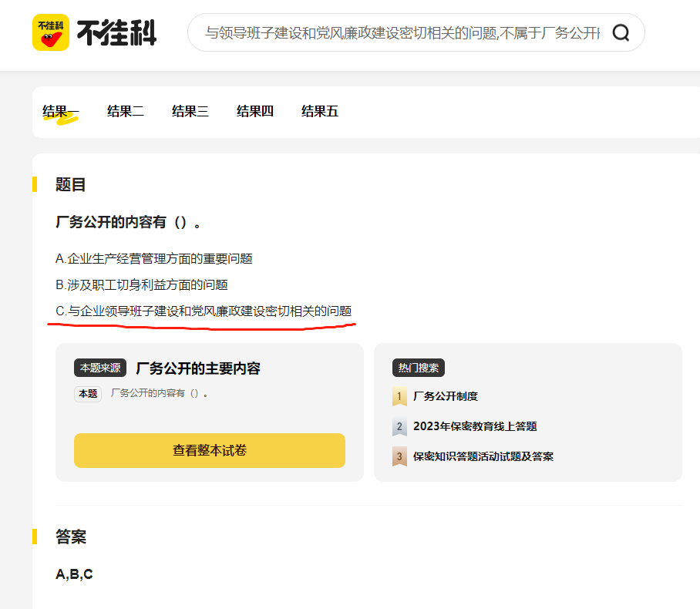
Task: Switch to the 结果一 tab
Action: pos(60,112)
